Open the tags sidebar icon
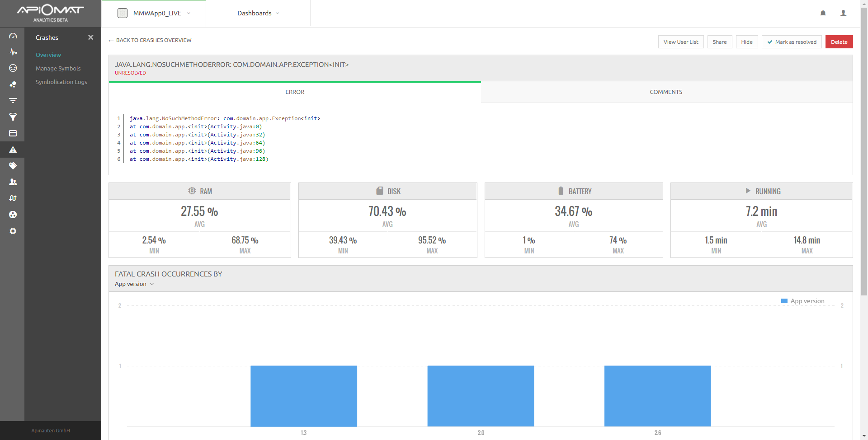Image resolution: width=868 pixels, height=440 pixels. [13, 166]
